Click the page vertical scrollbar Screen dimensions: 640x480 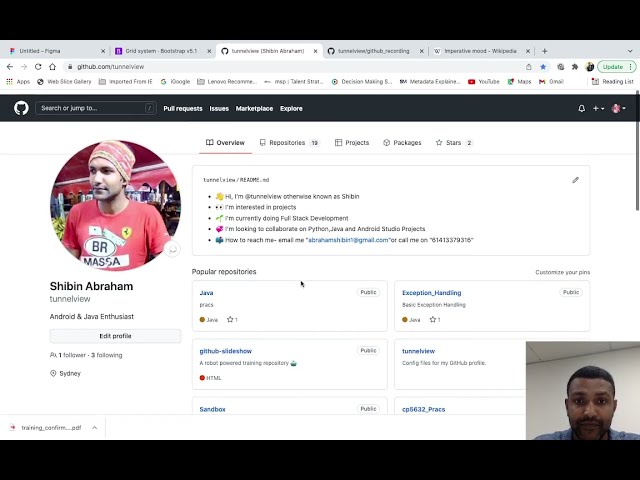pyautogui.click(x=636, y=170)
